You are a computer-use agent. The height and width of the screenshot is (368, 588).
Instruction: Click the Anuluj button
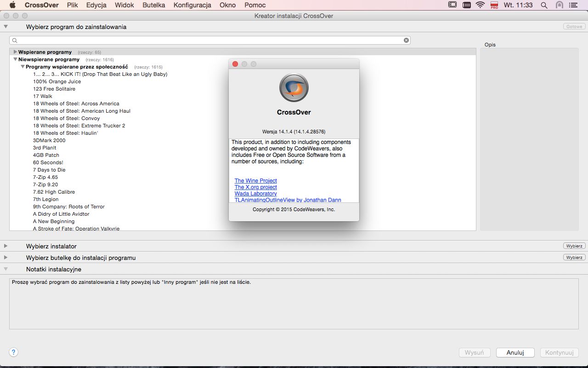(x=515, y=352)
